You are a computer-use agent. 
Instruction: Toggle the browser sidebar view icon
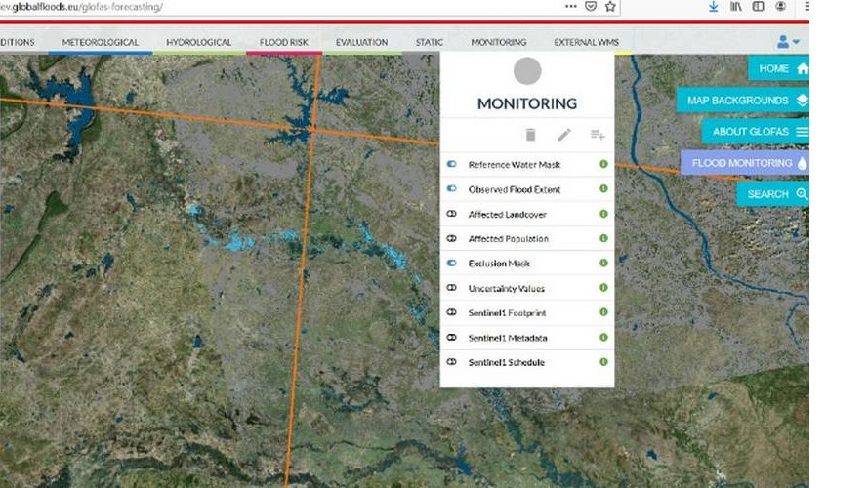[x=758, y=6]
